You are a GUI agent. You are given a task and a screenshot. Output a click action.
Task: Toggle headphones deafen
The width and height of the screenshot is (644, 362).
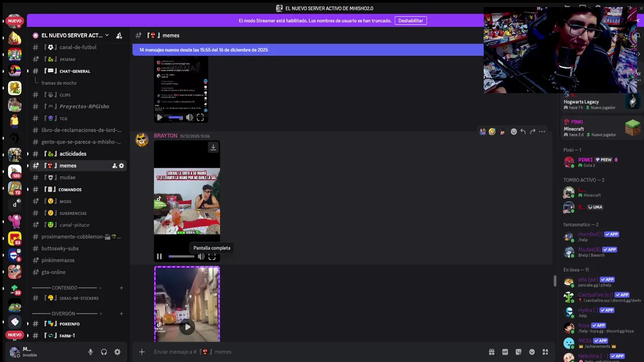[104, 352]
